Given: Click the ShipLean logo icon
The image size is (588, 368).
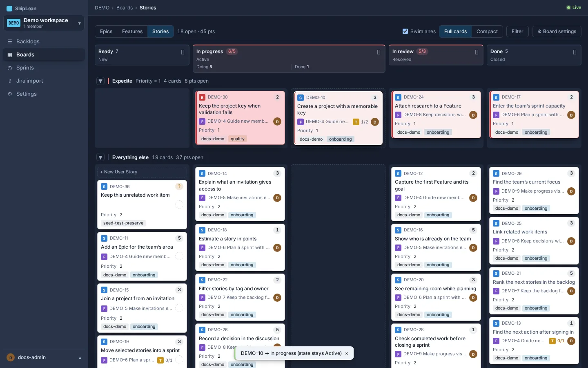Looking at the screenshot, I should (9, 9).
